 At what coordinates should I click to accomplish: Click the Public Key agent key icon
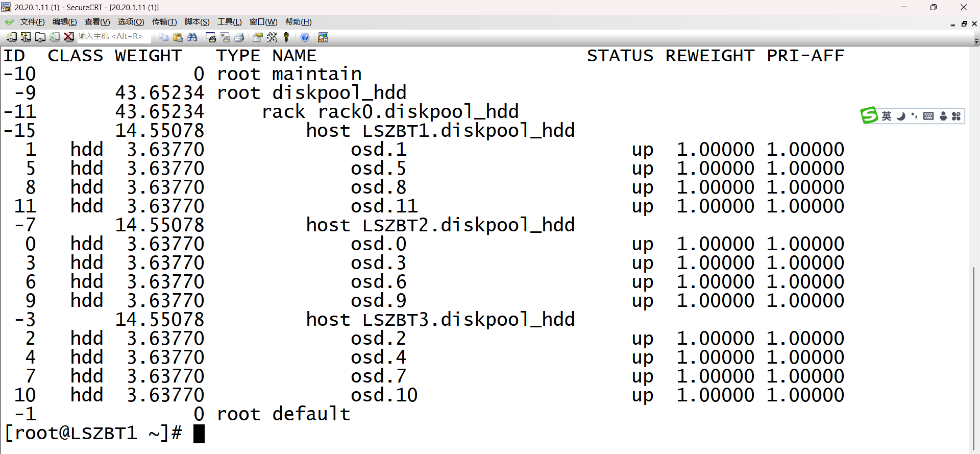(286, 37)
